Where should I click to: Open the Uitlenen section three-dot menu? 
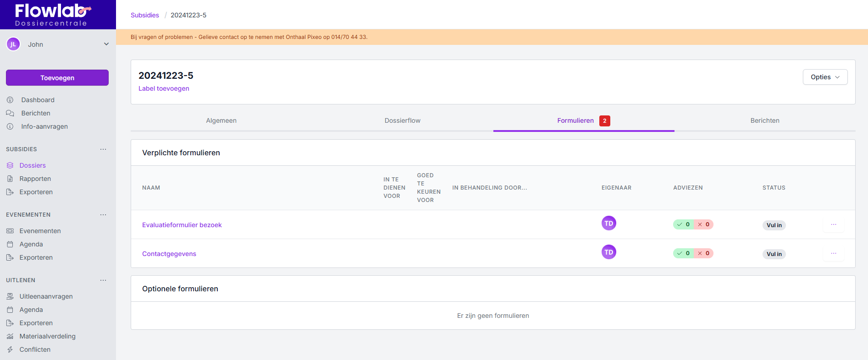pos(103,280)
